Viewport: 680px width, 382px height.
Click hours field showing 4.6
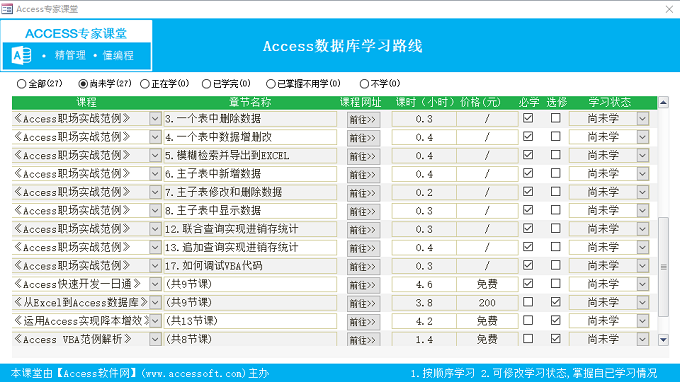(424, 284)
